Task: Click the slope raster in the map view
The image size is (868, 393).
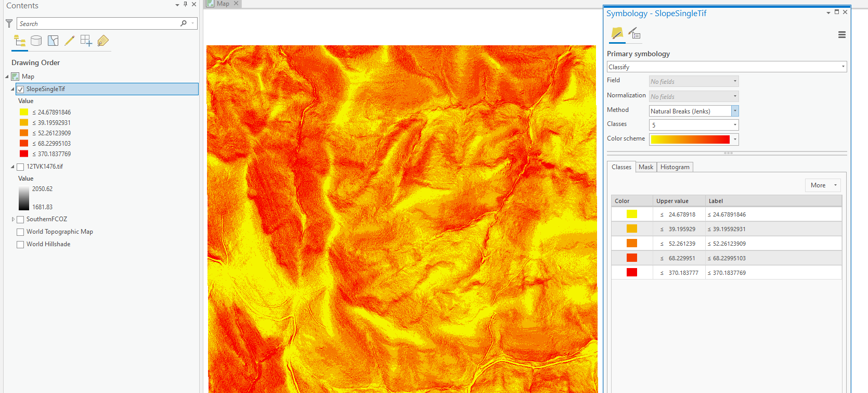Action: click(x=401, y=219)
